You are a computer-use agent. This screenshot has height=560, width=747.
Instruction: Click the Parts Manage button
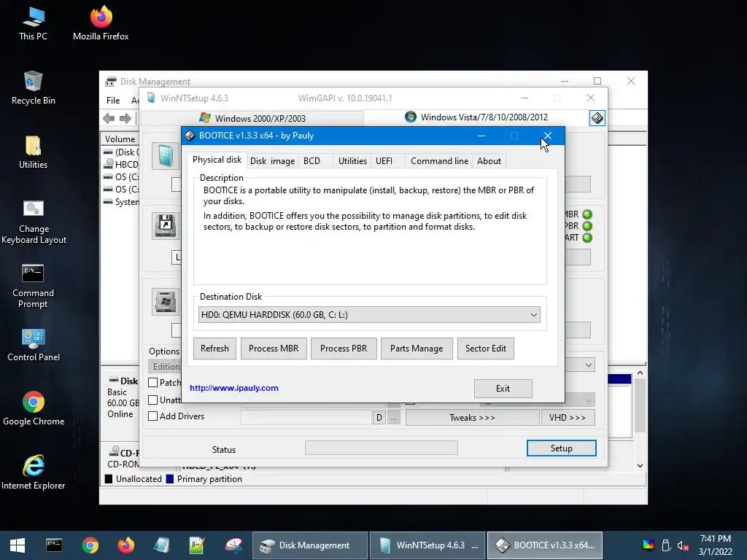click(x=417, y=349)
